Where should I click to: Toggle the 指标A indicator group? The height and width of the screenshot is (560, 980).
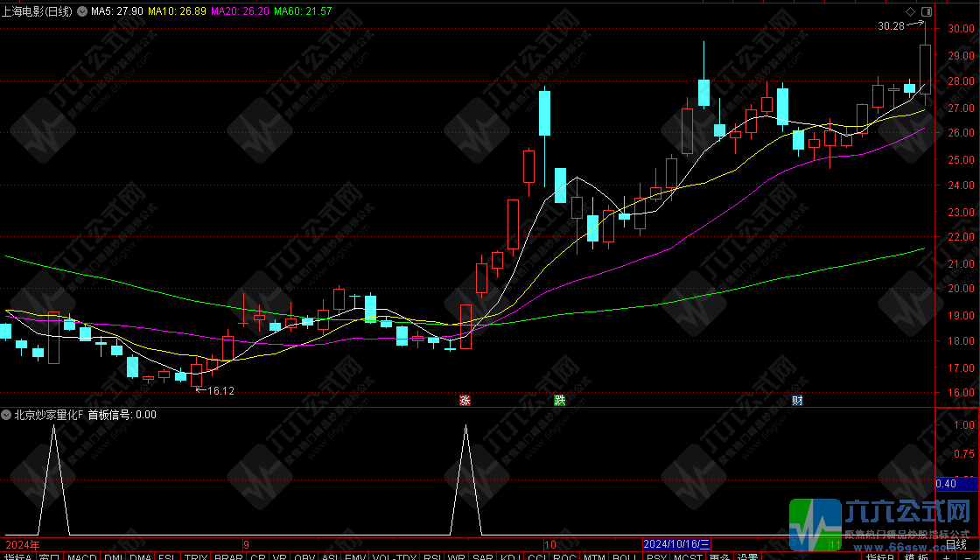[x=17, y=556]
